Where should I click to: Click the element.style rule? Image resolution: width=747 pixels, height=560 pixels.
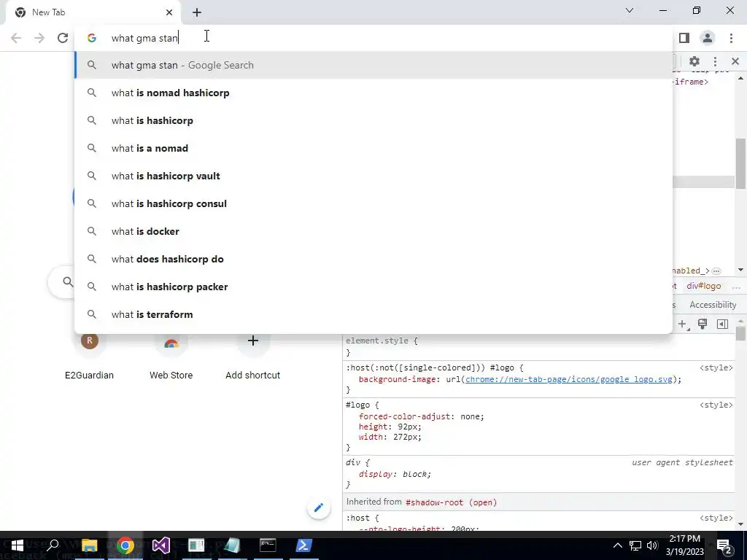(382, 341)
